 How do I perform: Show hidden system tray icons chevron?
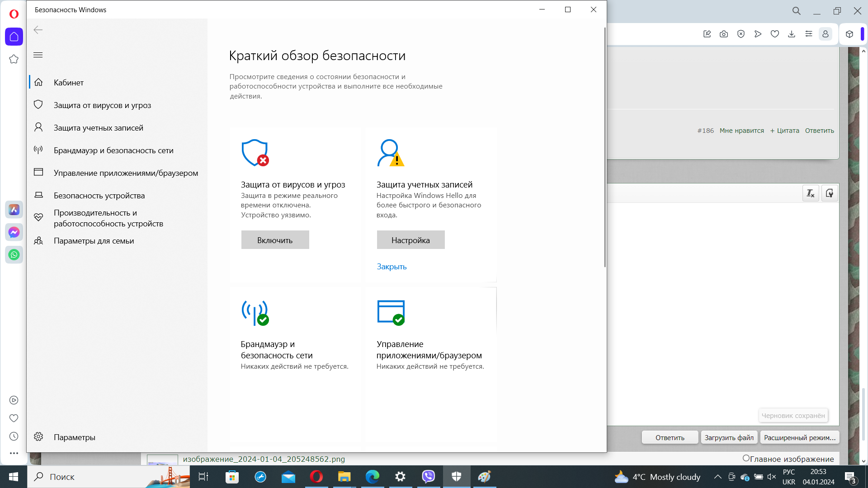(717, 477)
